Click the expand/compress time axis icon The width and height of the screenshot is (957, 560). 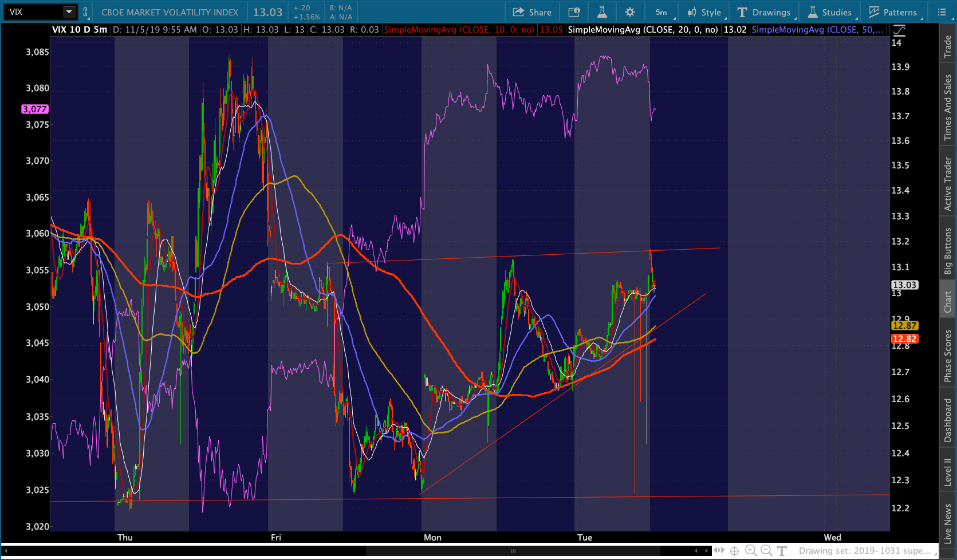tap(719, 551)
